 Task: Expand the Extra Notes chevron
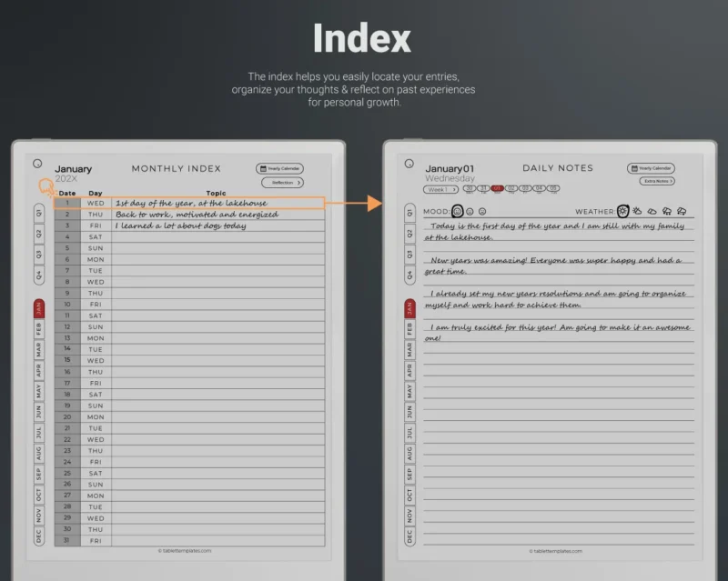point(672,181)
